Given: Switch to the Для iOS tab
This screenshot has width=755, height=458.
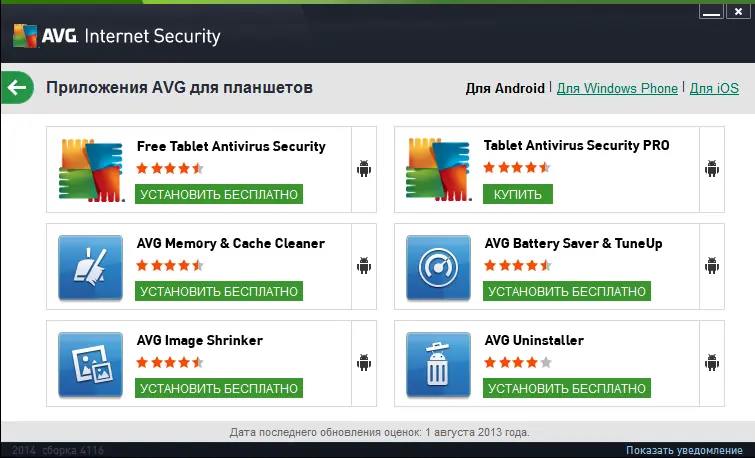Looking at the screenshot, I should (x=714, y=88).
